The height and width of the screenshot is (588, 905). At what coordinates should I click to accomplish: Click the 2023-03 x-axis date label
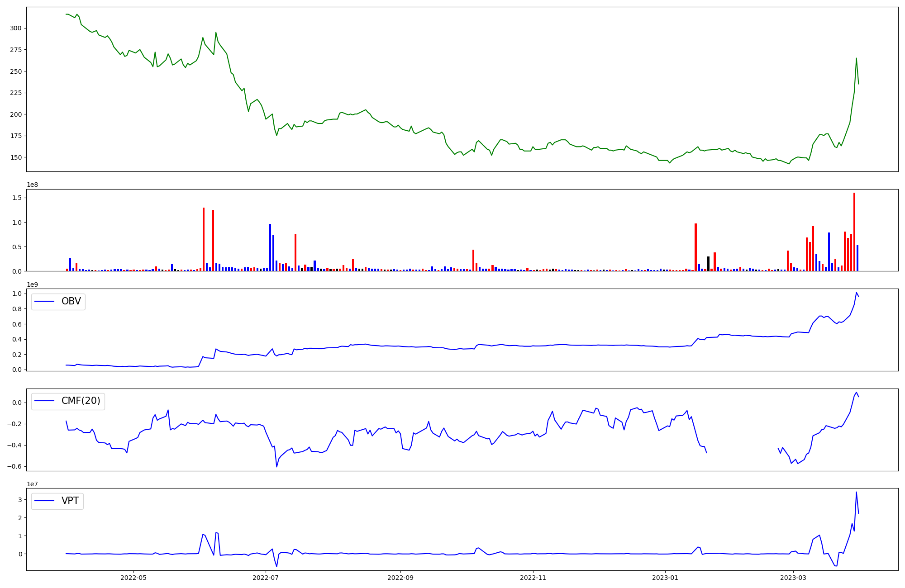[793, 578]
